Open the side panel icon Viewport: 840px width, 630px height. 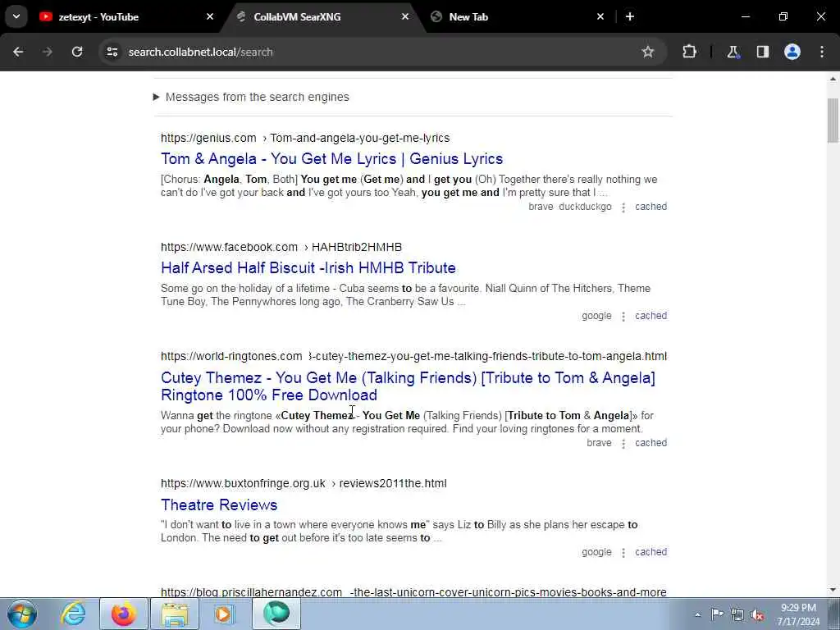[763, 52]
